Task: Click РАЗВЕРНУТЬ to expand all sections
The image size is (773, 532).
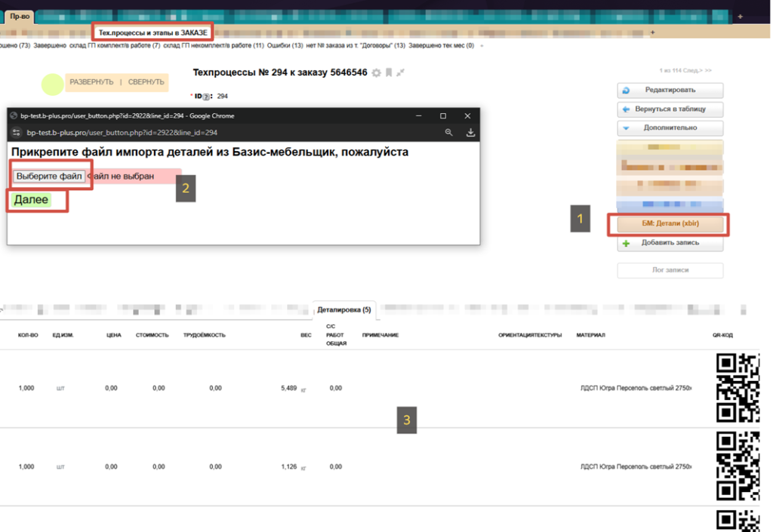Action: 91,81
